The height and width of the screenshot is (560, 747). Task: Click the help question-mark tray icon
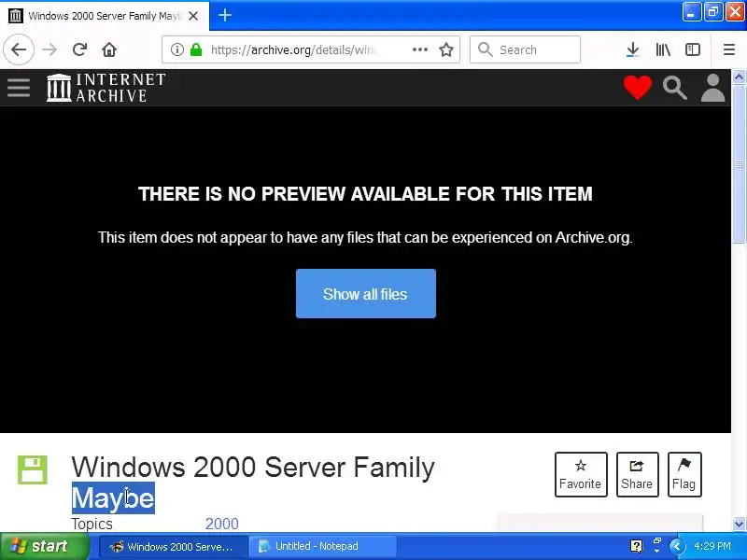point(636,546)
